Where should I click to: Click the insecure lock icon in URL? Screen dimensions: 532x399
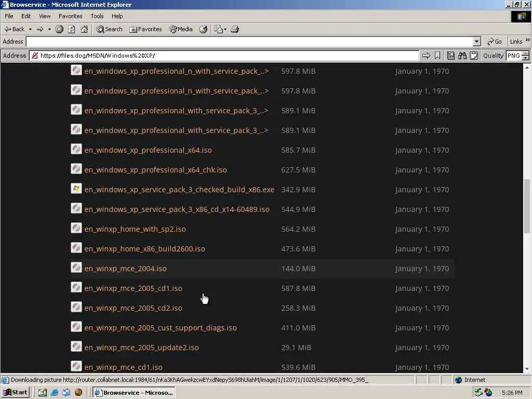coord(35,56)
